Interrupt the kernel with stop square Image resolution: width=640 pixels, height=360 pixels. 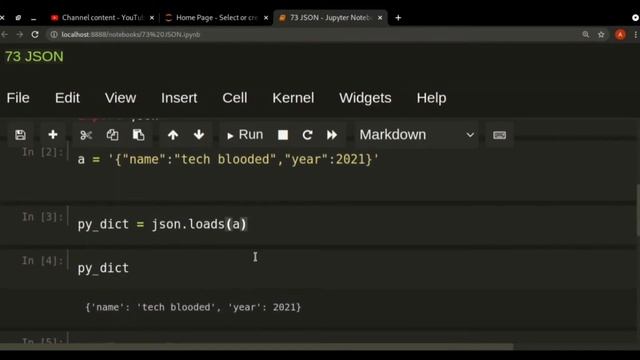tap(283, 135)
